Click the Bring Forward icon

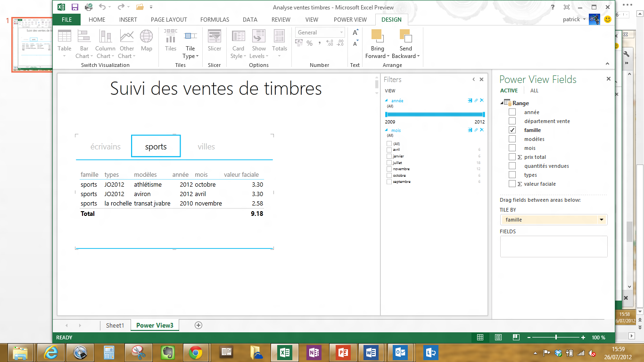click(377, 37)
